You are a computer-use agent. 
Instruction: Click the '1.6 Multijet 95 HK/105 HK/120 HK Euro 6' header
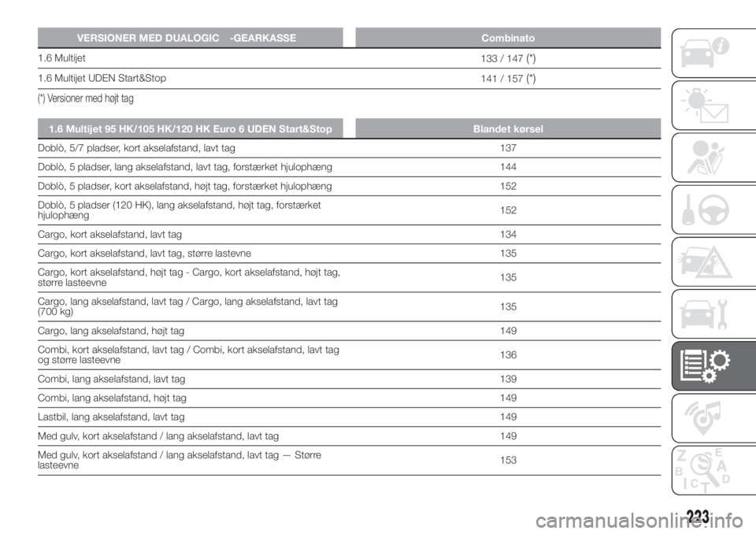[x=190, y=129]
